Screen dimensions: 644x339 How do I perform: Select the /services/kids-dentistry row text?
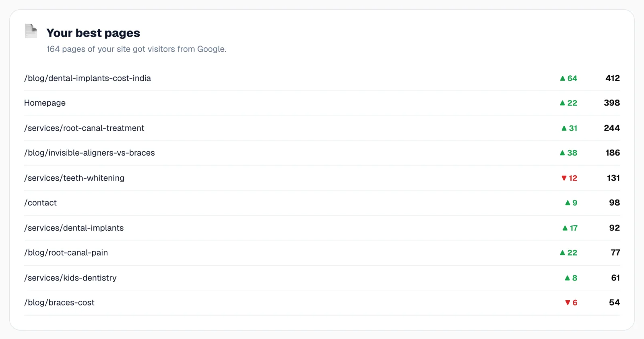(x=70, y=278)
